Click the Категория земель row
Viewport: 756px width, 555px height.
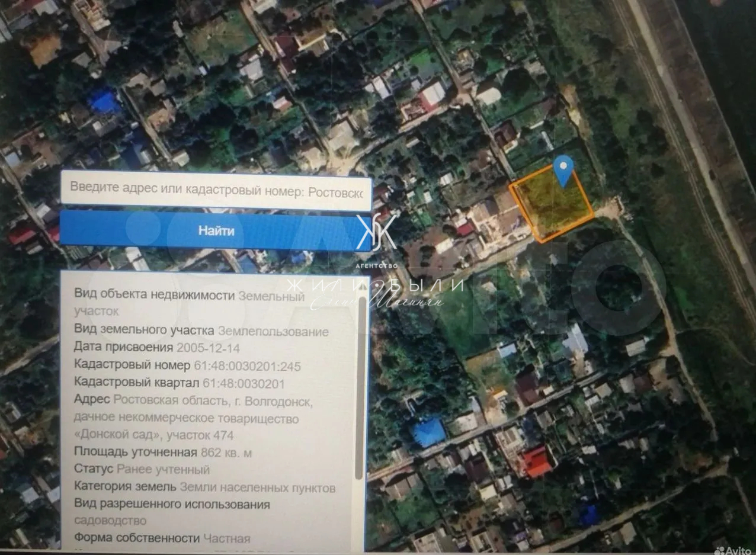point(204,487)
